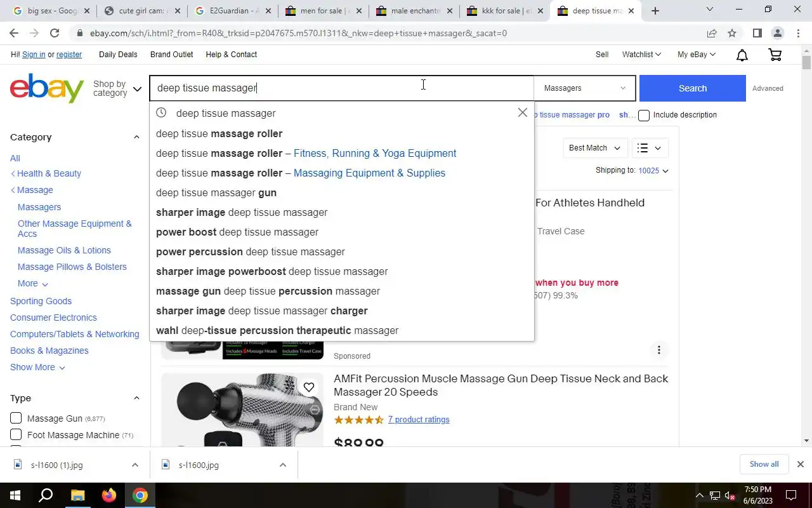Click the Sign in link
812x508 pixels.
tap(34, 55)
